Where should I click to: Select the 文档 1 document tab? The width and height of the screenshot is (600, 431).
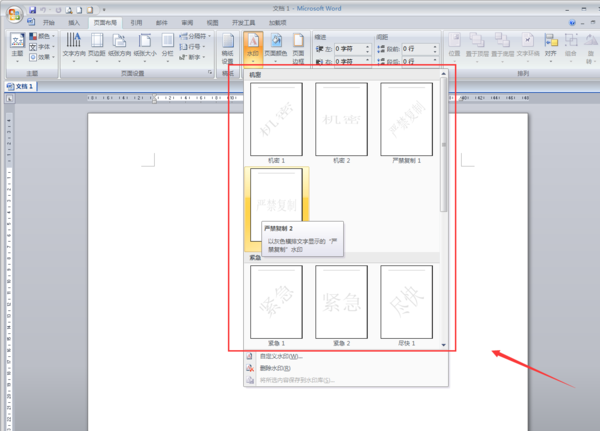[21, 87]
